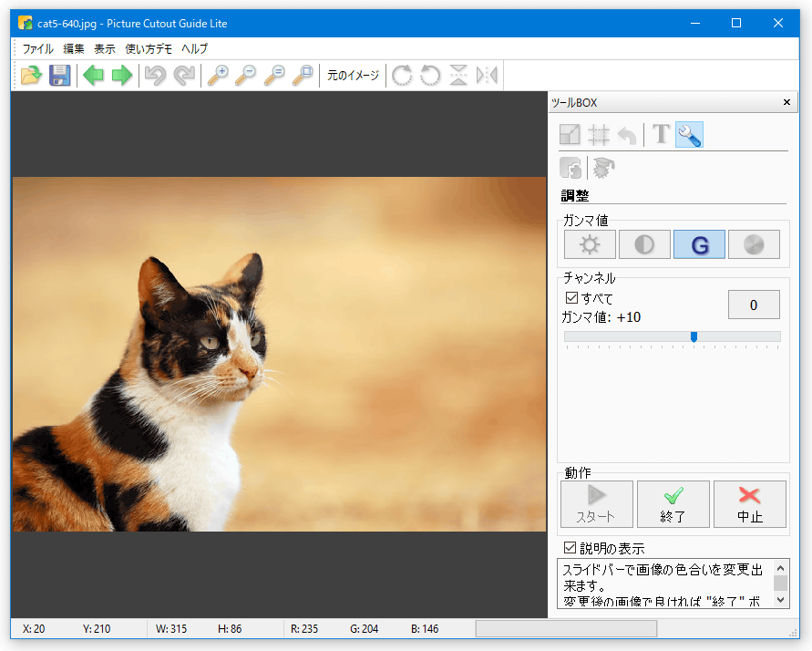Viewport: 812px width, 651px height.
Task: Click the 元のイメージ button
Action: click(354, 75)
